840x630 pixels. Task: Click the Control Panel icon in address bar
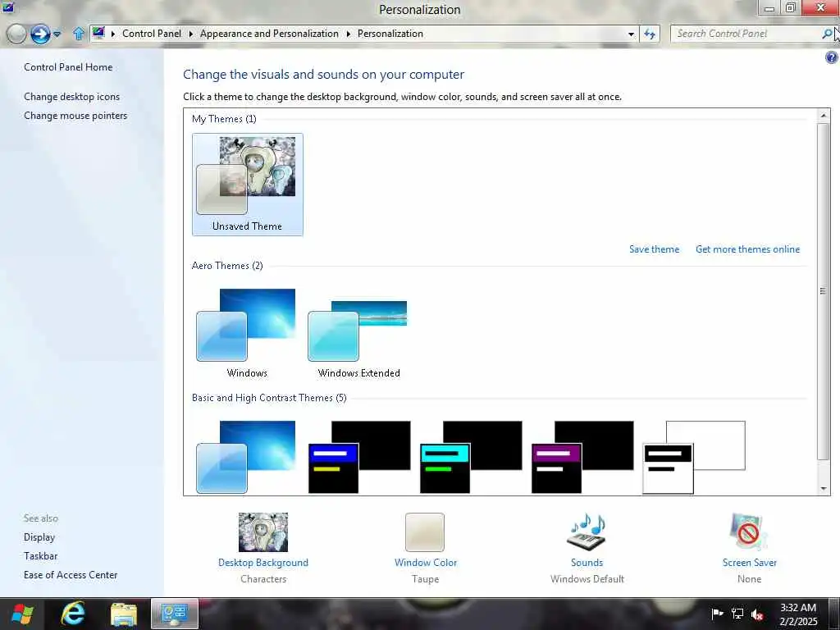click(x=98, y=33)
